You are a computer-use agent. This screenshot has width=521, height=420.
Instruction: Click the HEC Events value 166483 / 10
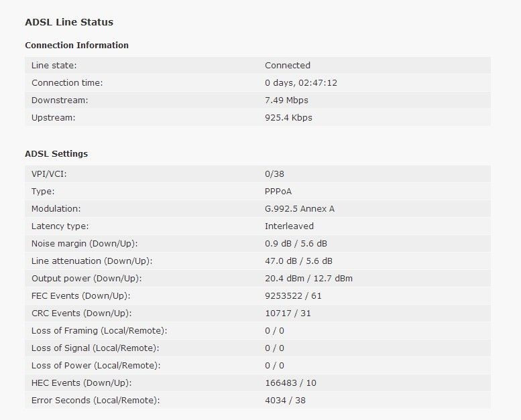tap(290, 382)
